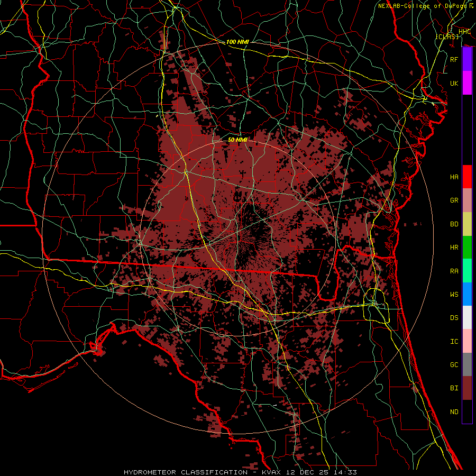Click the '12 DEC 25' date text

click(x=309, y=472)
